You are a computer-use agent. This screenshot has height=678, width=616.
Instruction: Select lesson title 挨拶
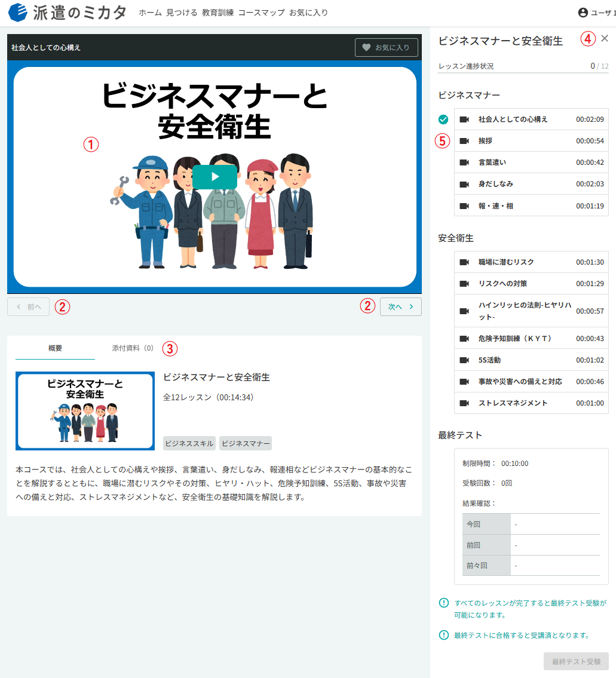[x=485, y=141]
